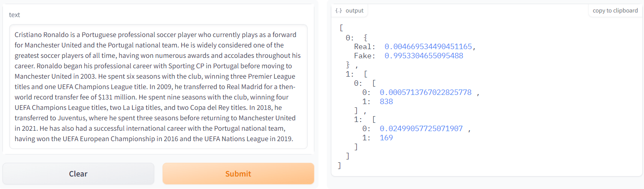644x189 pixels.
Task: Click the value 0.0005713767022825778
Action: tap(425, 92)
